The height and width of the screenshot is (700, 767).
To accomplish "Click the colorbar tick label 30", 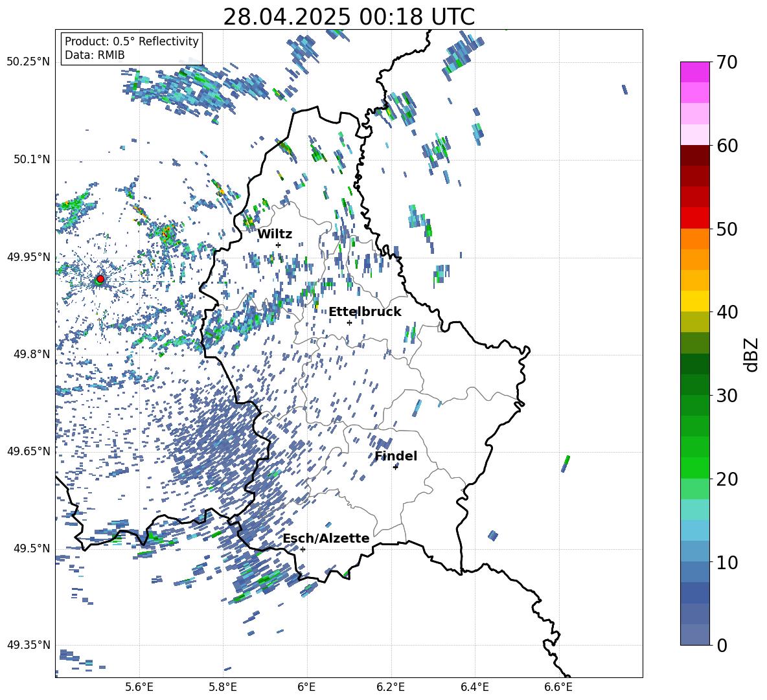I will tap(727, 396).
